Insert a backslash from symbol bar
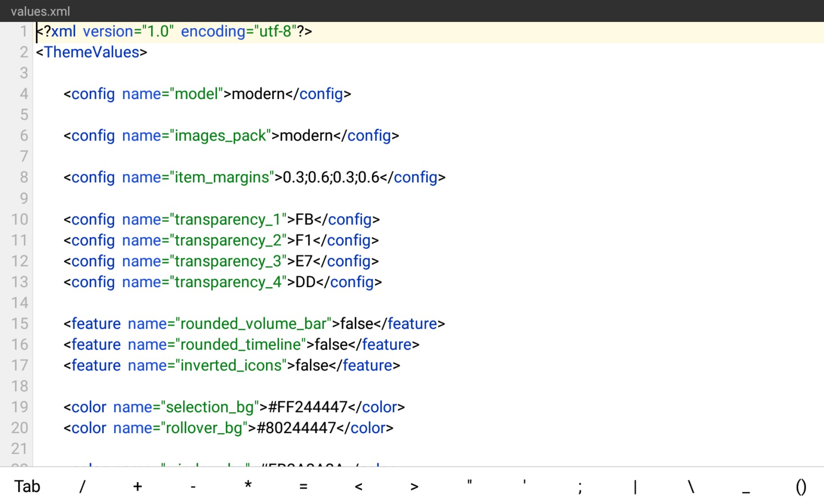The width and height of the screenshot is (824, 504). click(691, 486)
